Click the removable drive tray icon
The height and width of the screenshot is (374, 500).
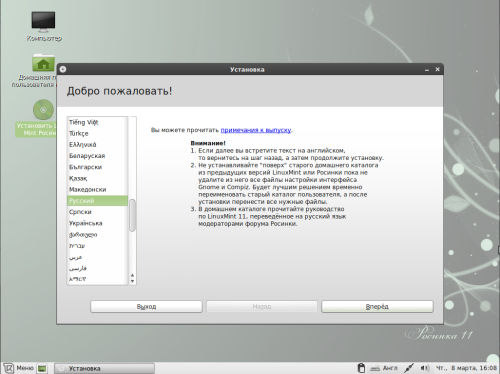tap(361, 368)
